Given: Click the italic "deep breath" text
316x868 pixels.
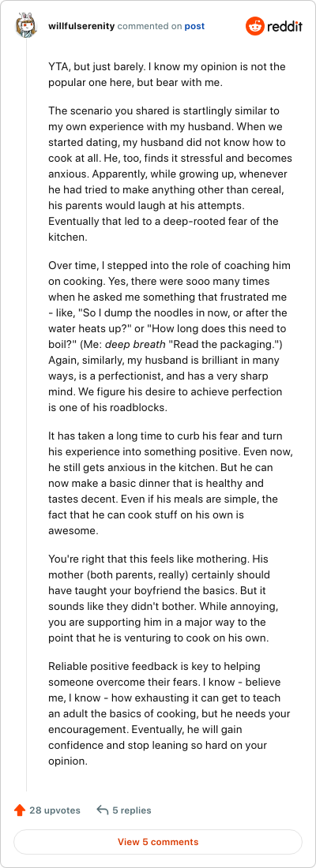Looking at the screenshot, I should pos(135,344).
